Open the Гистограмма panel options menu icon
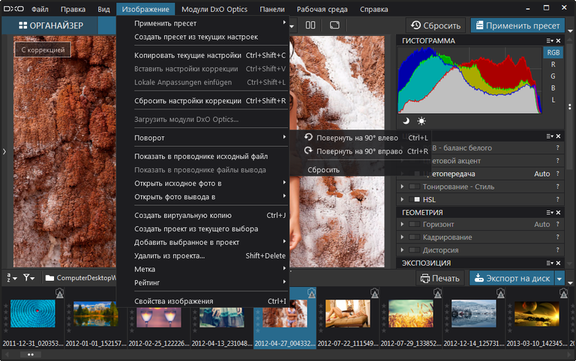This screenshot has width=576, height=361. coord(550,41)
